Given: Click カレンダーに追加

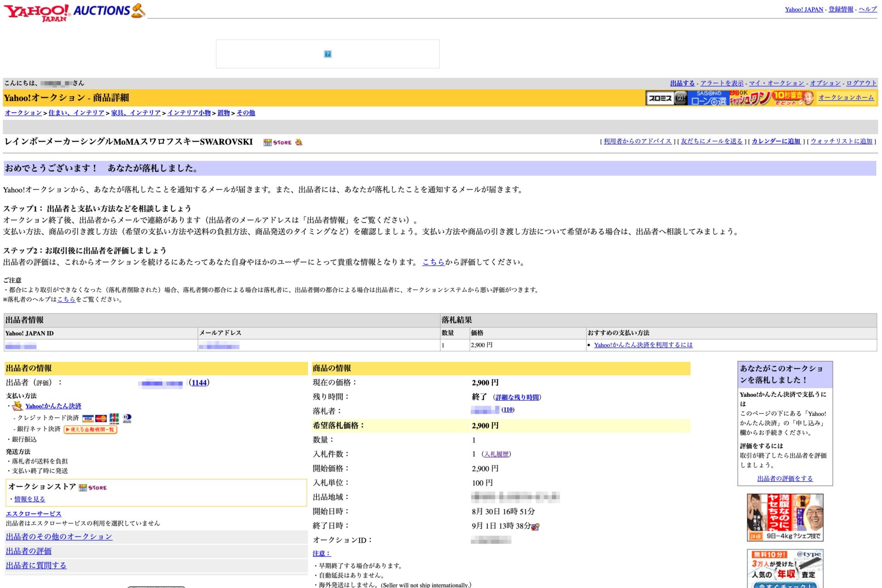Looking at the screenshot, I should click(776, 141).
